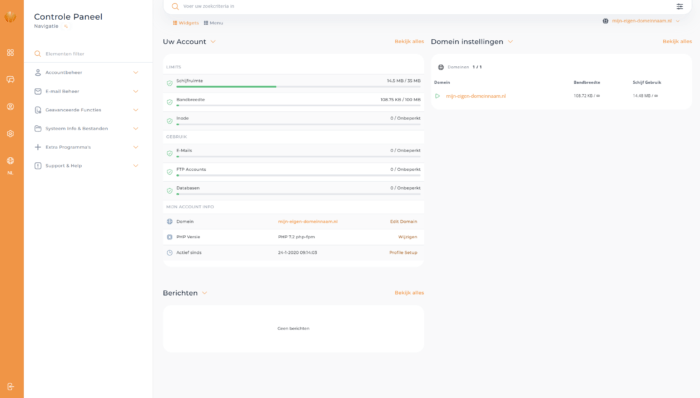This screenshot has width=700, height=398.
Task: Click the document icon beside Geavanceerde Functies
Action: [38, 110]
